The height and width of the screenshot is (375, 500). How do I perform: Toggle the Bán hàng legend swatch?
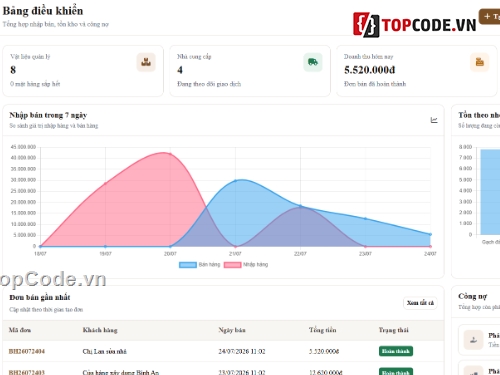tap(188, 265)
